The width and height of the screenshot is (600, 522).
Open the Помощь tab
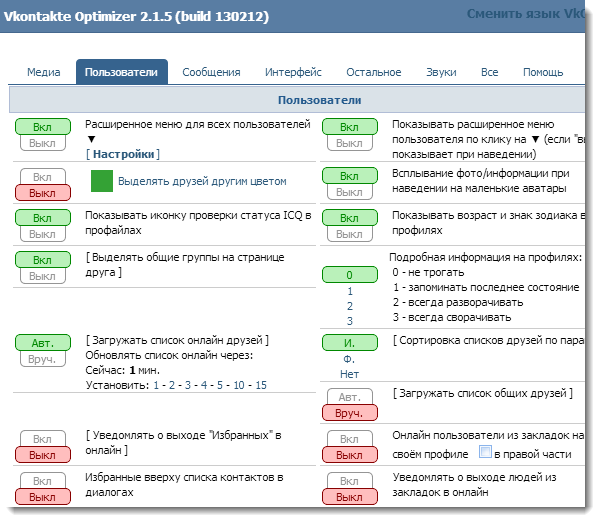(x=543, y=72)
